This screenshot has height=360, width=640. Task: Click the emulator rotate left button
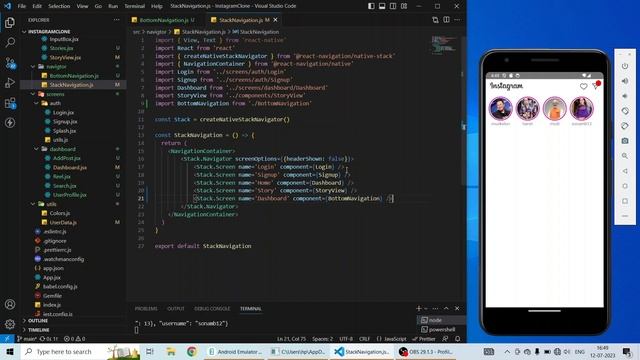(625, 111)
